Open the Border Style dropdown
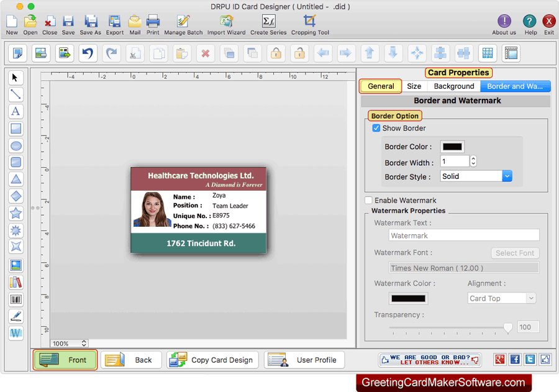This screenshot has height=392, width=559. pos(507,176)
